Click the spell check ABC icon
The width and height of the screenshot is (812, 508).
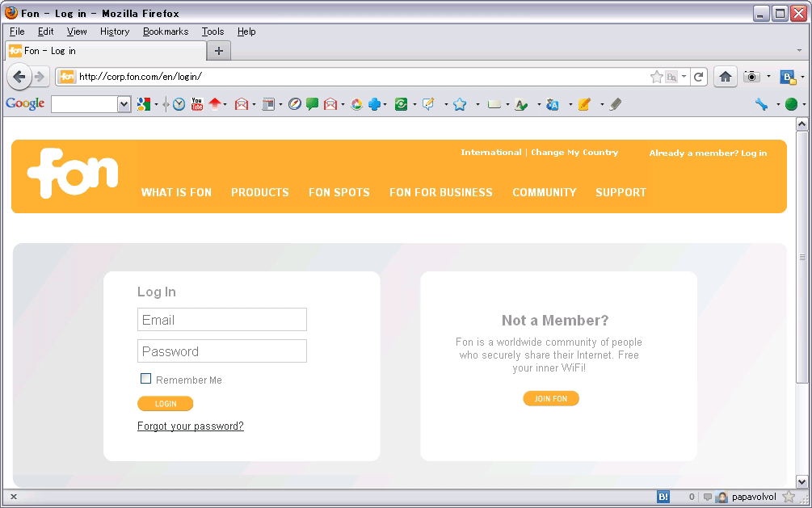coord(521,105)
